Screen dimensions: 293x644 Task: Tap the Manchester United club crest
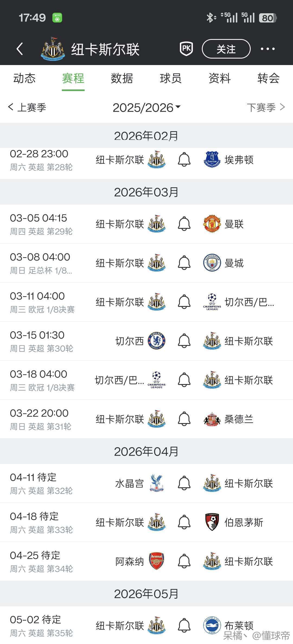pyautogui.click(x=212, y=224)
